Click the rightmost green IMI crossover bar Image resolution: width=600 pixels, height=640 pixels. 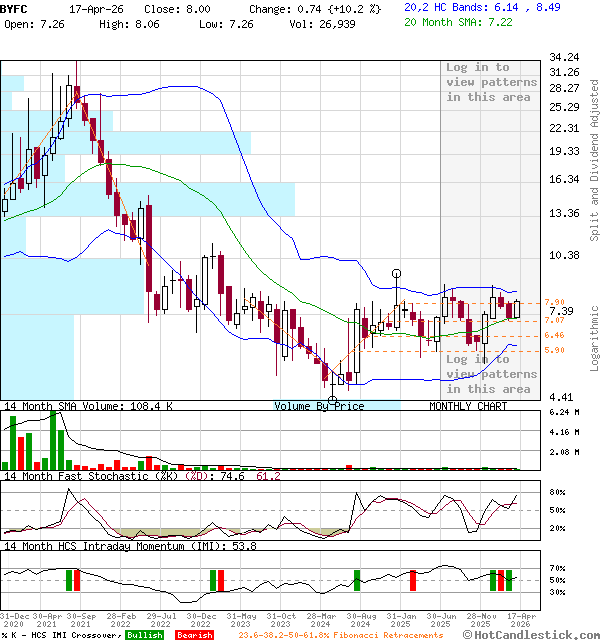[509, 580]
